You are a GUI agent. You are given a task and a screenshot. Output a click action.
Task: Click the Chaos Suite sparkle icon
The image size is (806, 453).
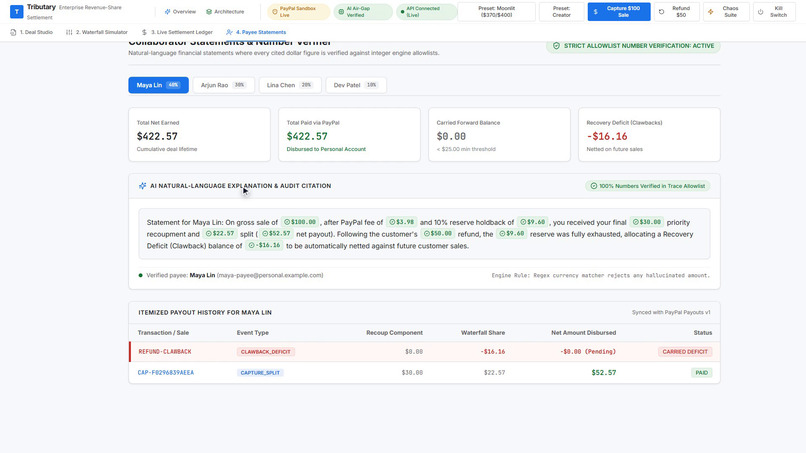pos(711,12)
